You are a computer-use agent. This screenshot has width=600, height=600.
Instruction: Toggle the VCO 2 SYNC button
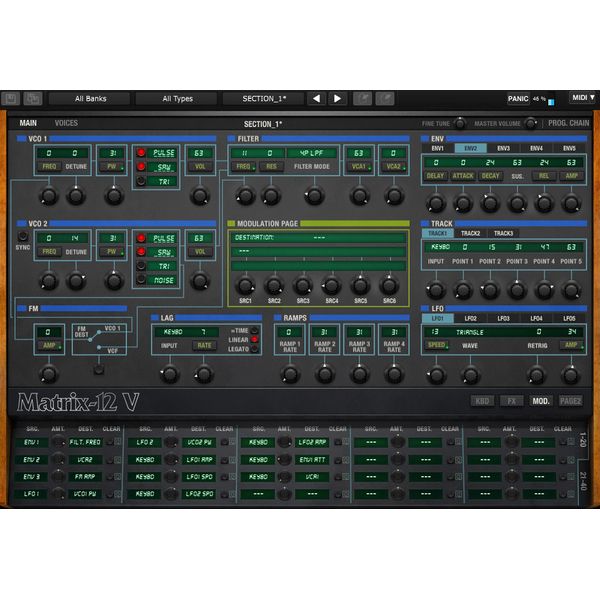(x=23, y=236)
